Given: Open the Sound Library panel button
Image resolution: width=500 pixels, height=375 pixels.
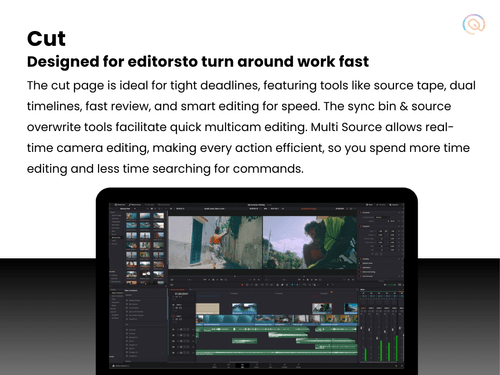Looking at the screenshot, I should (x=163, y=205).
